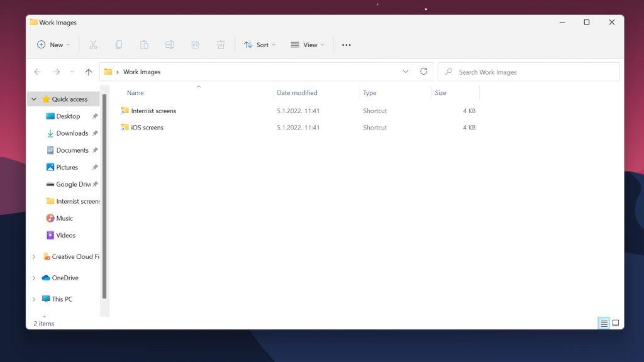Click the Delete trash can icon
The height and width of the screenshot is (362, 644).
(x=221, y=45)
